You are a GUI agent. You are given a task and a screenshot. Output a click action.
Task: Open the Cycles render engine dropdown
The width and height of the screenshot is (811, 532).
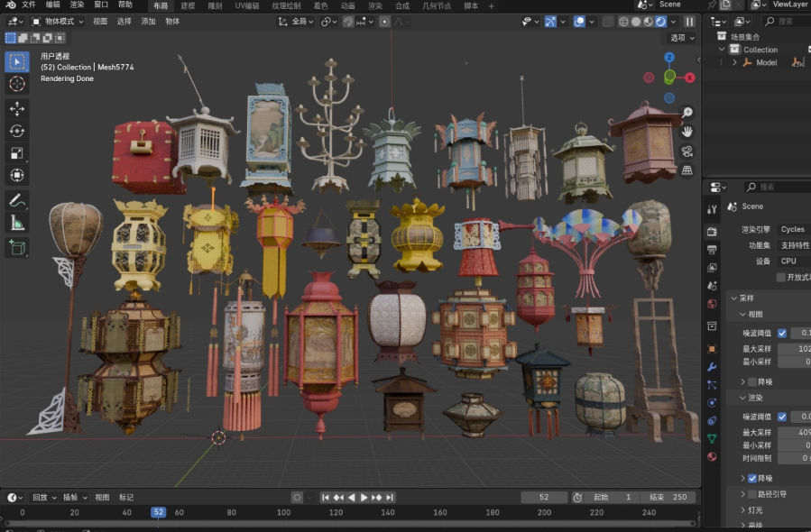tap(794, 229)
